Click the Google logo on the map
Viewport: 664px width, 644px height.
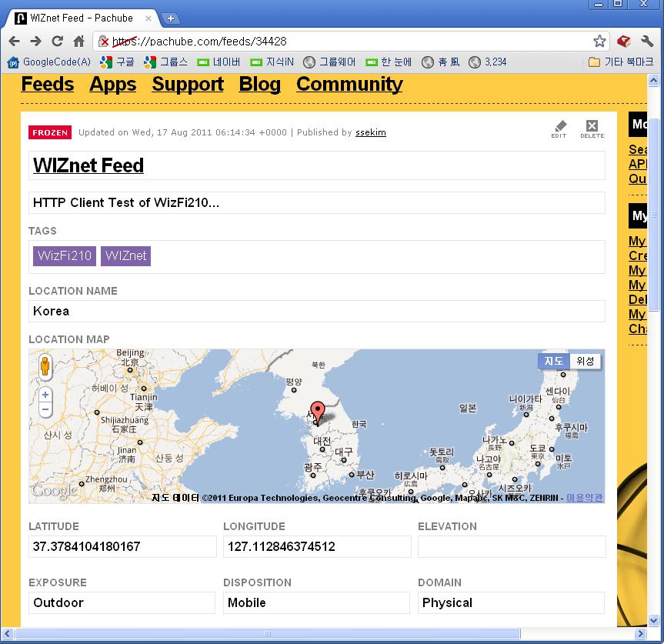(54, 490)
